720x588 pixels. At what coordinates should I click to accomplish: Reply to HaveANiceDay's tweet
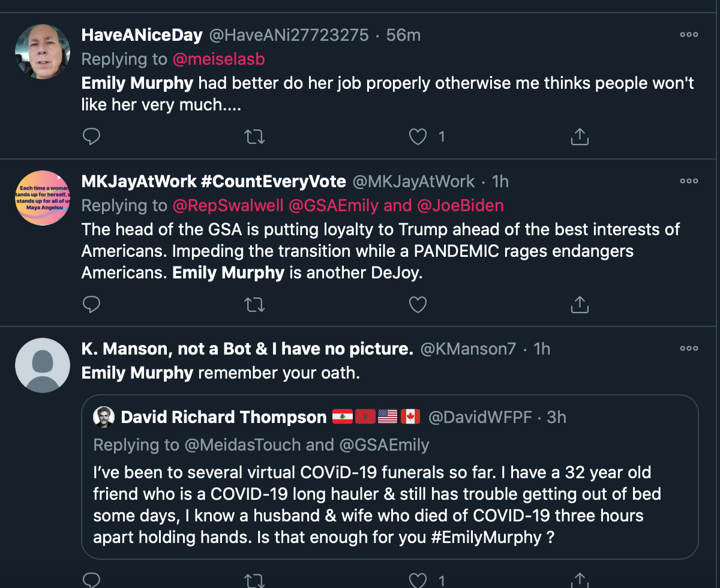[91, 137]
